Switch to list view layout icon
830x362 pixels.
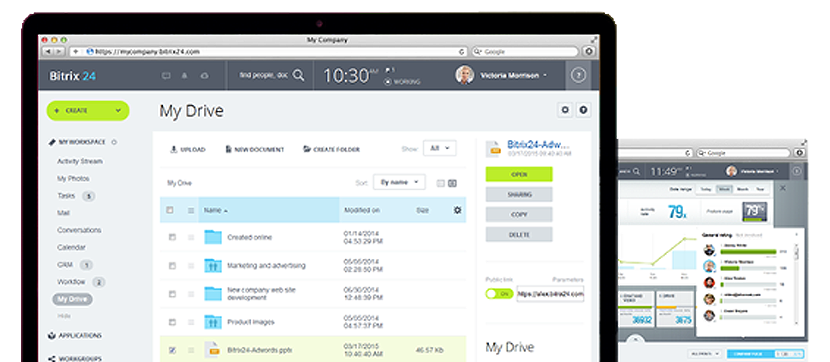click(440, 183)
